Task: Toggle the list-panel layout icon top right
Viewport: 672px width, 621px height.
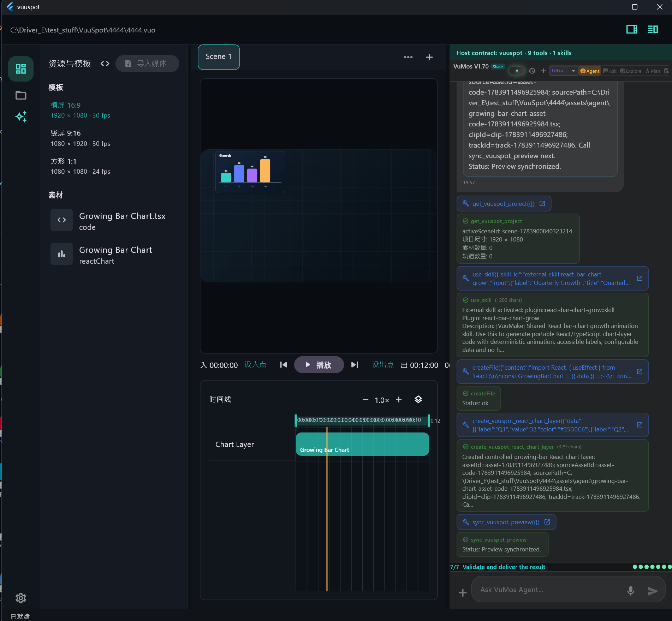Action: (x=653, y=29)
